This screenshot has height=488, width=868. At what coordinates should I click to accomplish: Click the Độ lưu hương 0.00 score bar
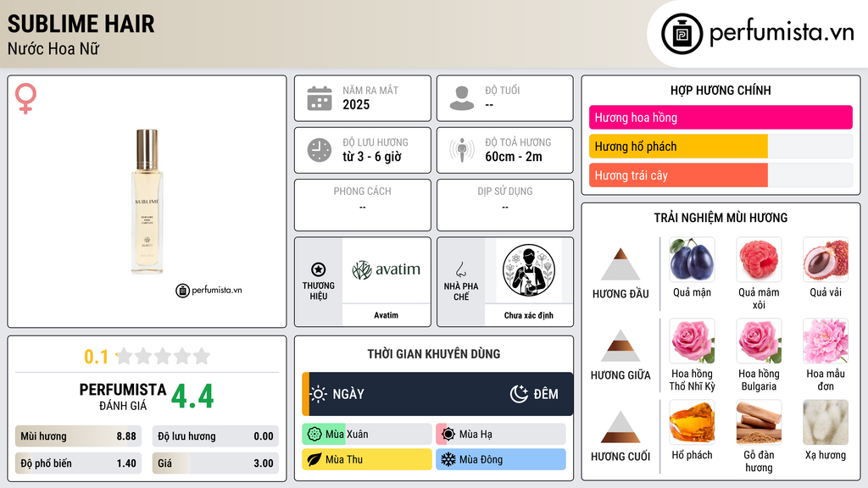coord(215,436)
